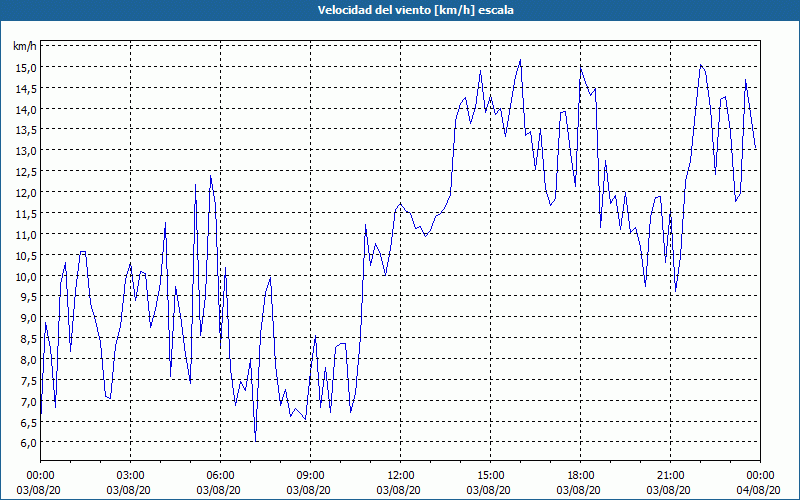Screen dimensions: 800x500
Task: Click the 21:00 time axis label
Action: click(670, 476)
